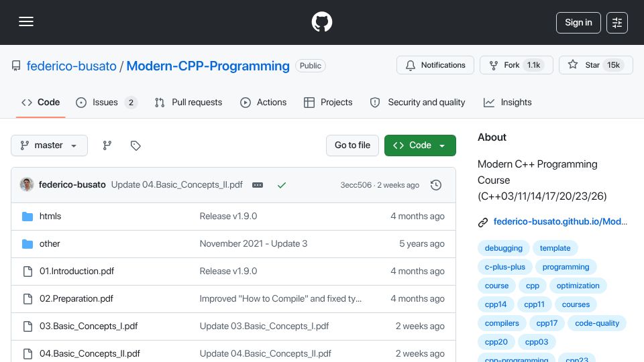
Task: Open 01.Introduction.pdf file
Action: pos(76,271)
